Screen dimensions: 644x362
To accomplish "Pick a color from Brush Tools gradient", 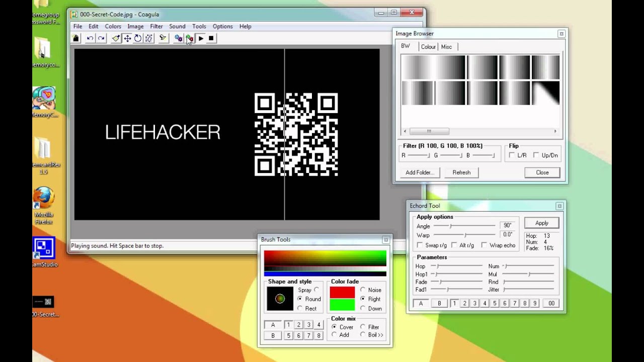I will (x=325, y=258).
